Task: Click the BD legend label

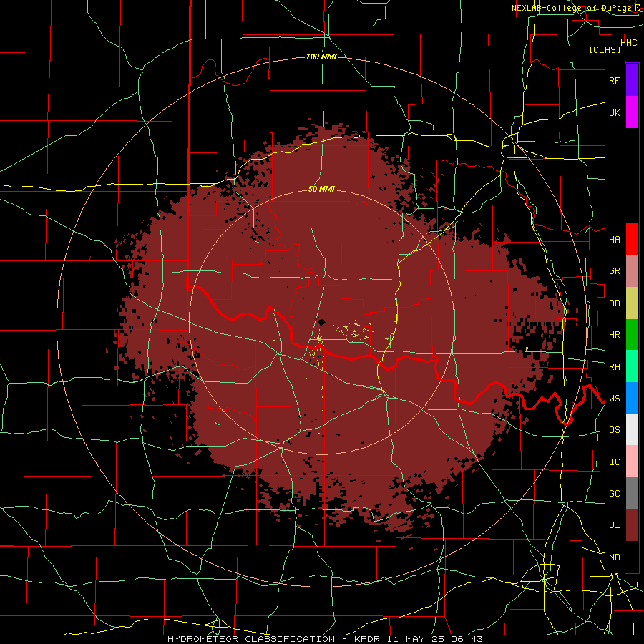Action: click(x=614, y=303)
